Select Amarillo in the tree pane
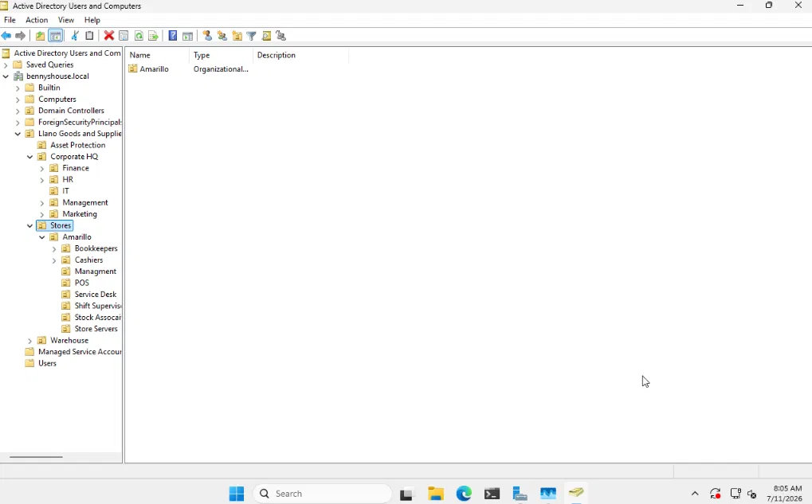 pyautogui.click(x=76, y=237)
